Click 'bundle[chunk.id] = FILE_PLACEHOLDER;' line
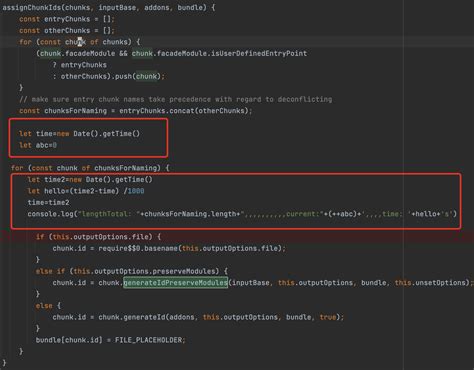The height and width of the screenshot is (370, 474). (111, 340)
